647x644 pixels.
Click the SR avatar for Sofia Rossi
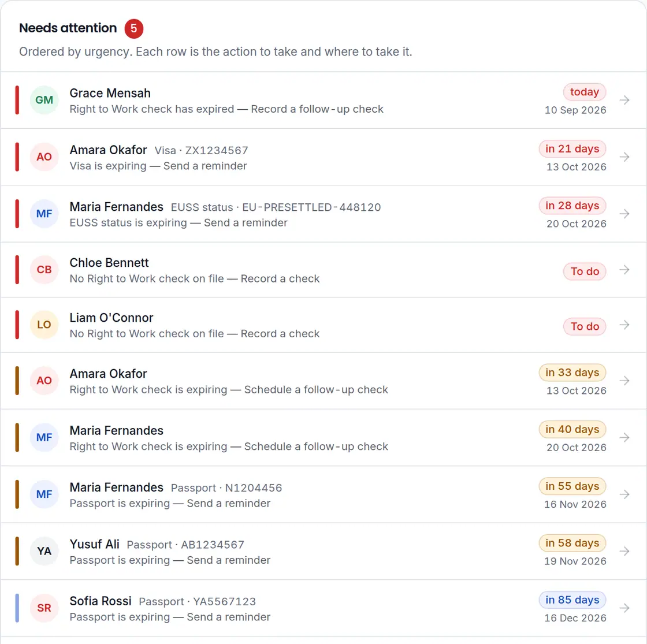pyautogui.click(x=44, y=608)
